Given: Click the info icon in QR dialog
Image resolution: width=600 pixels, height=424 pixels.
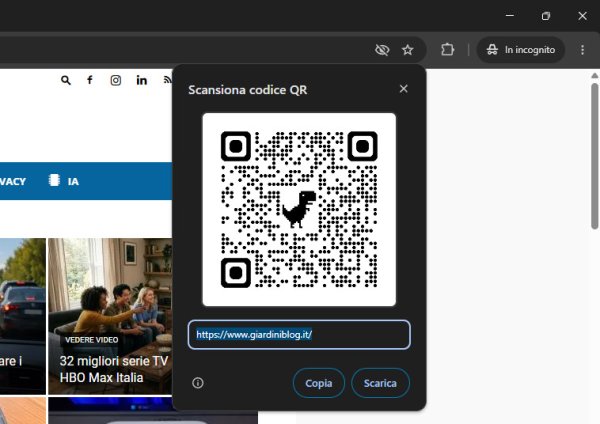Looking at the screenshot, I should pyautogui.click(x=198, y=383).
